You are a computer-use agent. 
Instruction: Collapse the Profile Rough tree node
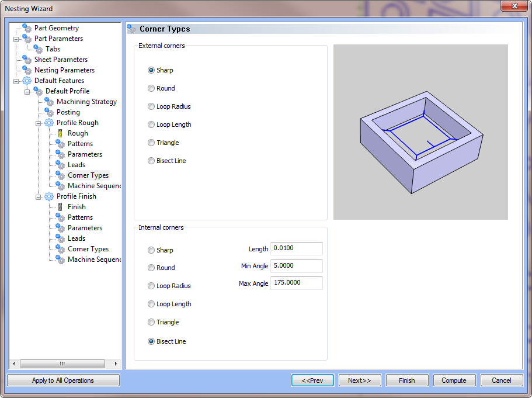tap(39, 123)
